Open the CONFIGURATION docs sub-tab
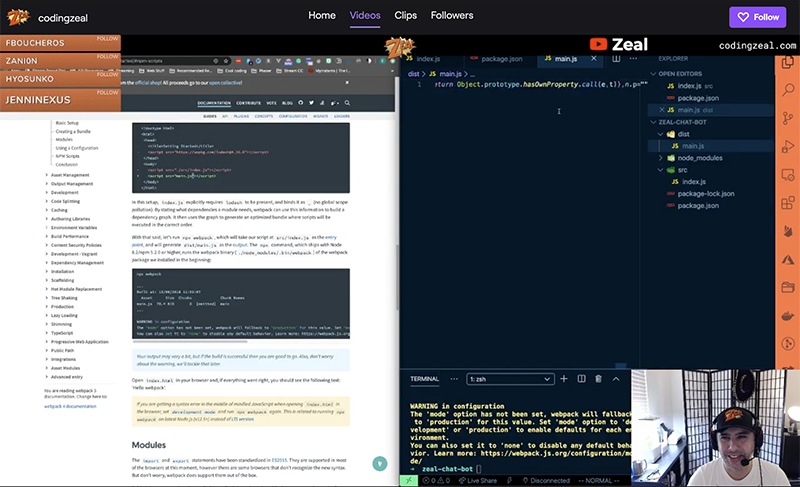 pyautogui.click(x=293, y=116)
